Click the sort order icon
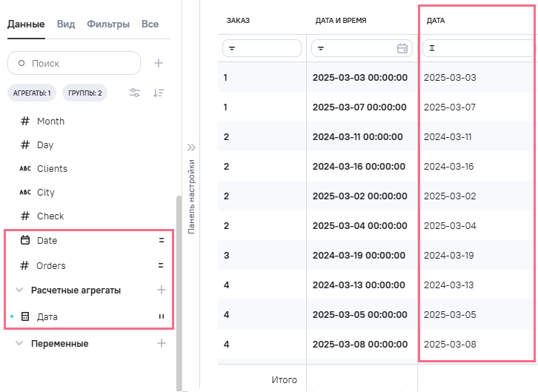The image size is (538, 392). click(159, 93)
